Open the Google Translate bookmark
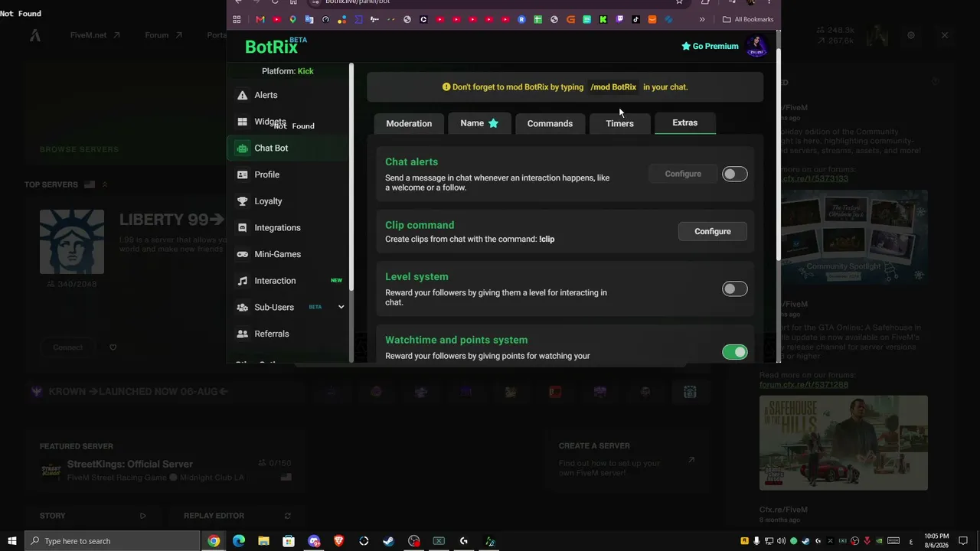This screenshot has height=551, width=980. click(309, 19)
